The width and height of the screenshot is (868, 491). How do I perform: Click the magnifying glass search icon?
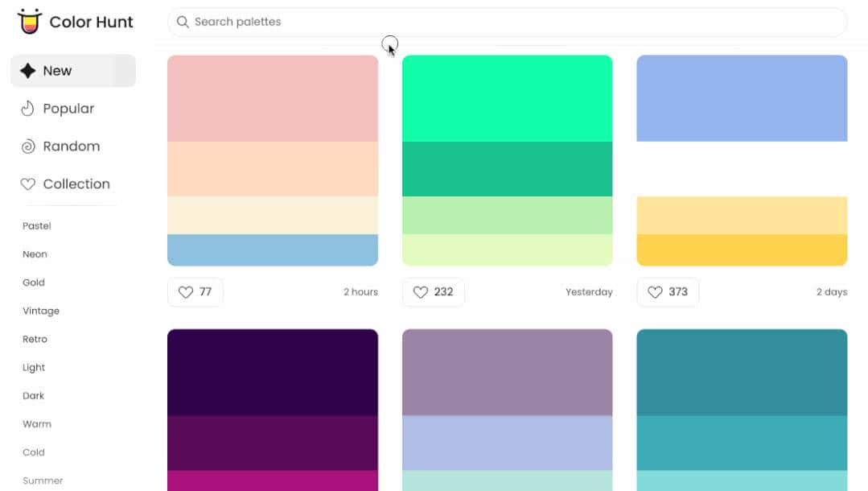(183, 22)
